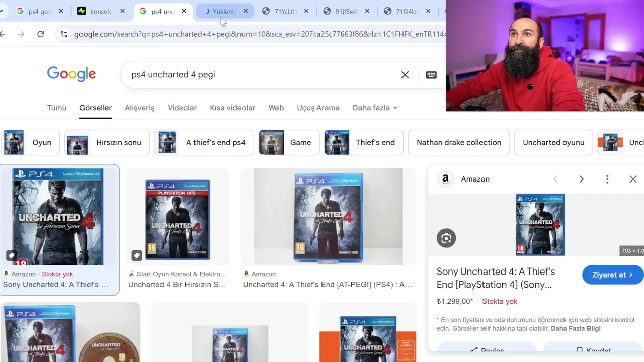Open the Videolar tab
This screenshot has height=362, width=644.
182,108
